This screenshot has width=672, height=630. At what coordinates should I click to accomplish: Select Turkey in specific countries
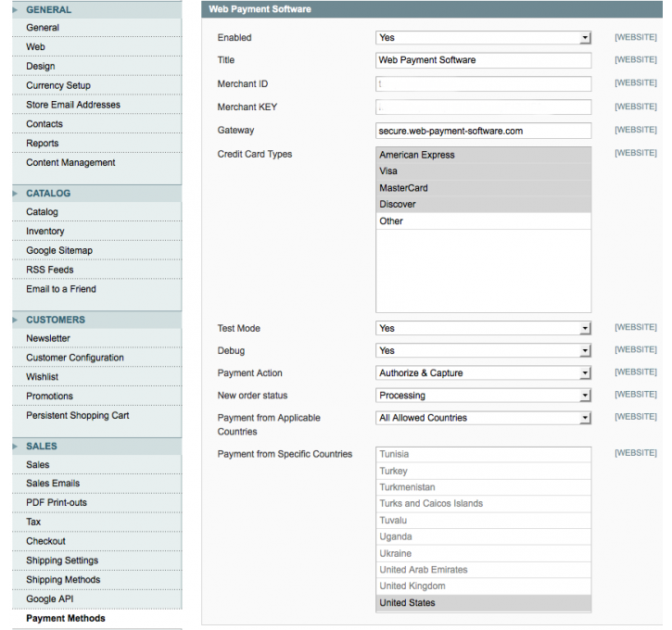point(484,471)
